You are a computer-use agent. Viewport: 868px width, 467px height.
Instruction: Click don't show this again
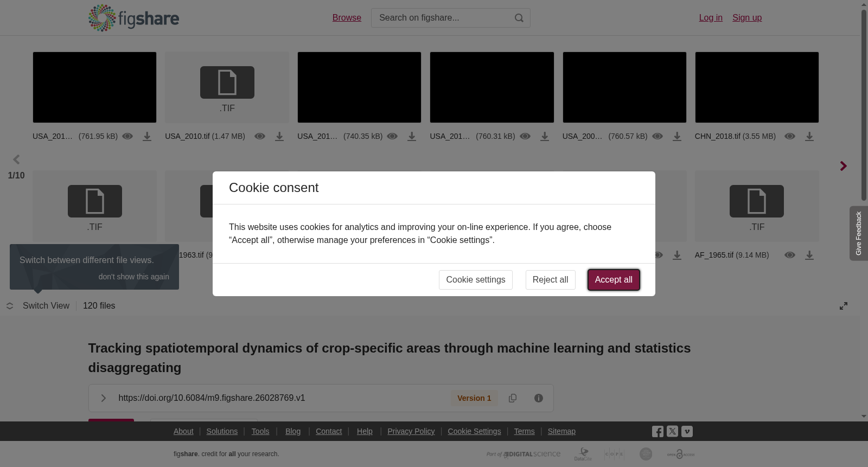[134, 277]
